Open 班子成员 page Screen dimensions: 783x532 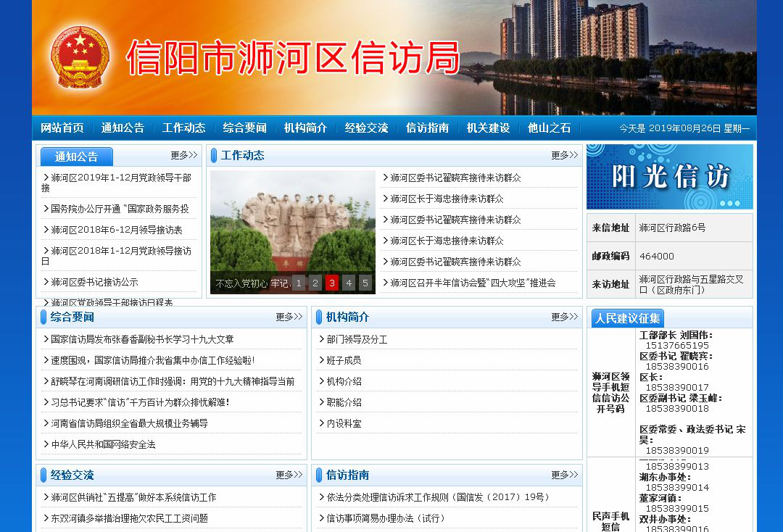click(344, 360)
